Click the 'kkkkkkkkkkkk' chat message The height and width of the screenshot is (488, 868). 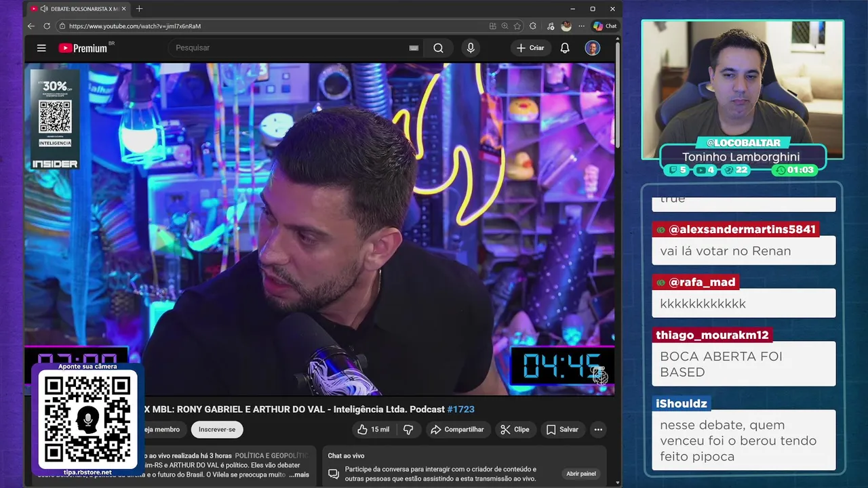[703, 304]
